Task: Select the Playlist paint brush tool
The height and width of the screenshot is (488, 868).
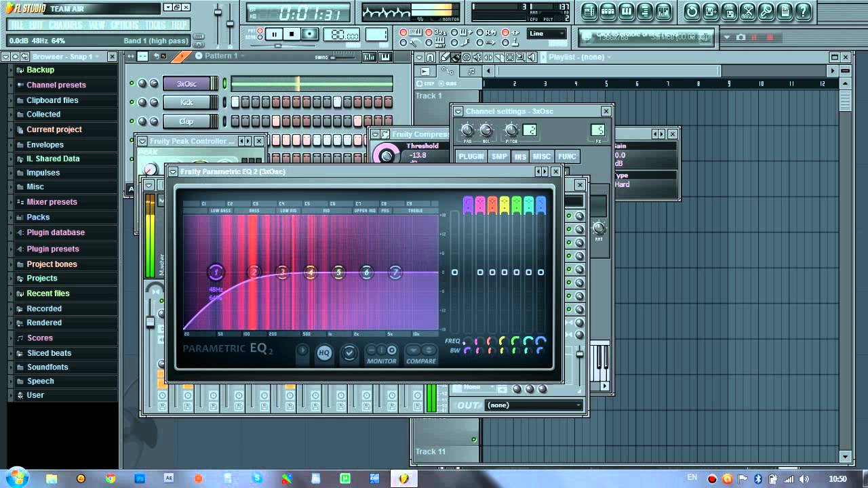Action: [x=455, y=57]
